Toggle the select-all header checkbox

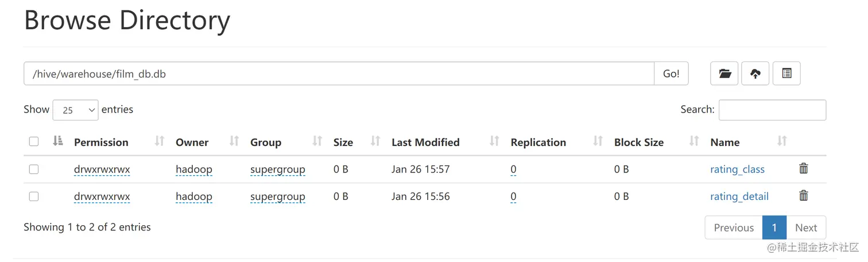click(34, 141)
